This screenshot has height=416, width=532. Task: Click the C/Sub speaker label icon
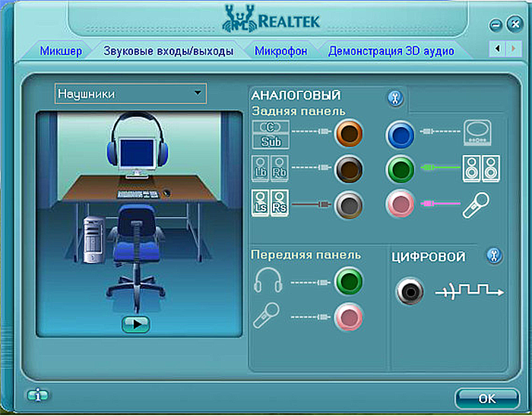tap(271, 135)
